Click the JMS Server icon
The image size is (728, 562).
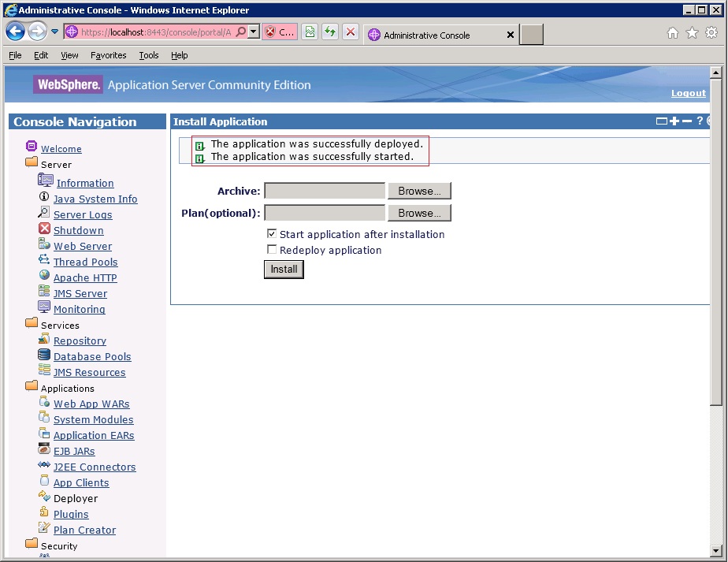pos(44,291)
